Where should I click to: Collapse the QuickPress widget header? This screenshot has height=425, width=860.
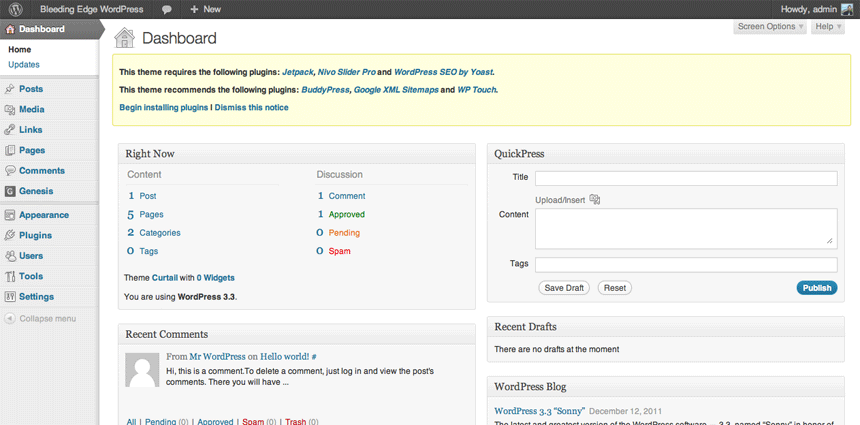(665, 154)
